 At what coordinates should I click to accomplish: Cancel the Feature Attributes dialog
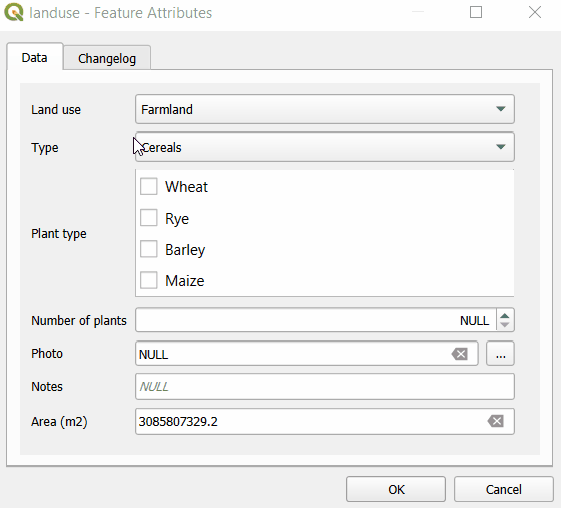click(x=503, y=489)
